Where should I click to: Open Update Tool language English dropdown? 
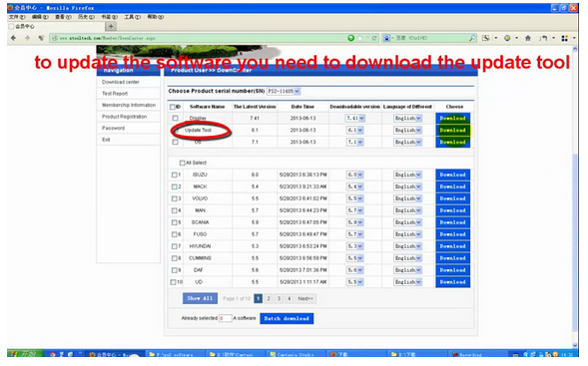(x=407, y=130)
